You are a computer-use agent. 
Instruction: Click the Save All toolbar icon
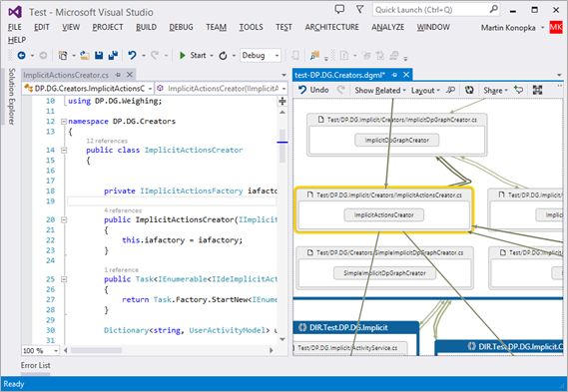point(114,56)
